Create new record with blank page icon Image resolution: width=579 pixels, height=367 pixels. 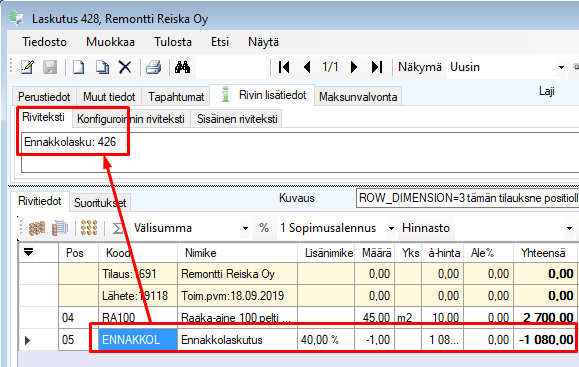78,67
